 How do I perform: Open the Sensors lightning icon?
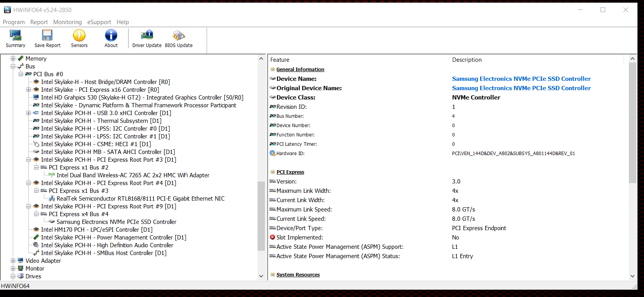pos(79,35)
